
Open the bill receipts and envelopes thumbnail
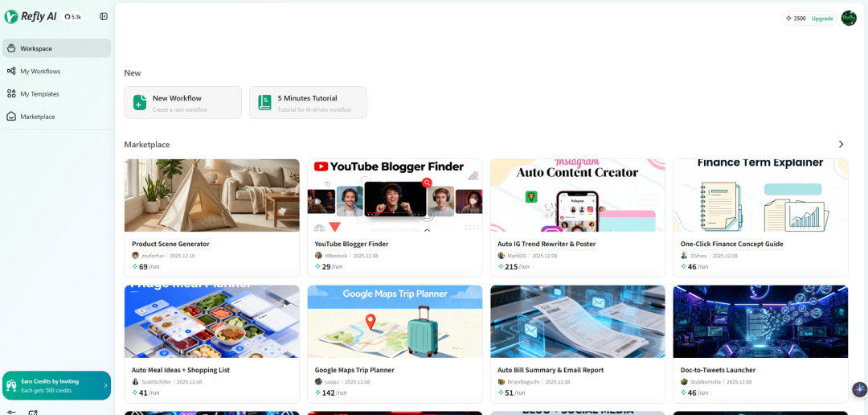[x=578, y=322]
